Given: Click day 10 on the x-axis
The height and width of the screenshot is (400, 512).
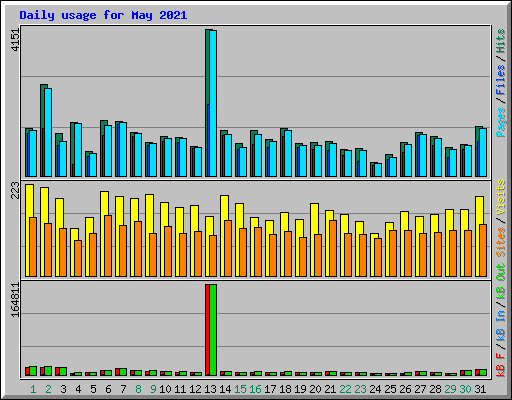Looking at the screenshot, I should [165, 389].
